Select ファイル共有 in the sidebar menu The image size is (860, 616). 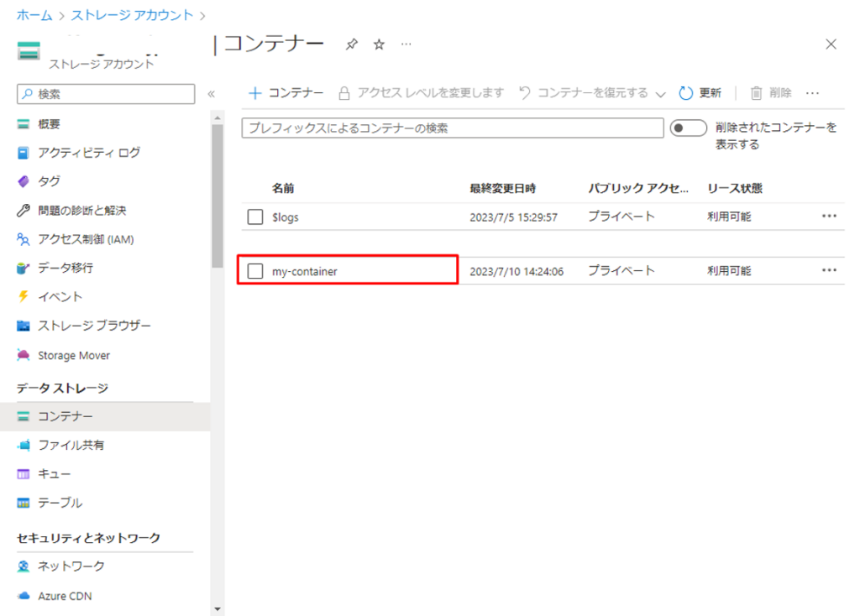71,445
